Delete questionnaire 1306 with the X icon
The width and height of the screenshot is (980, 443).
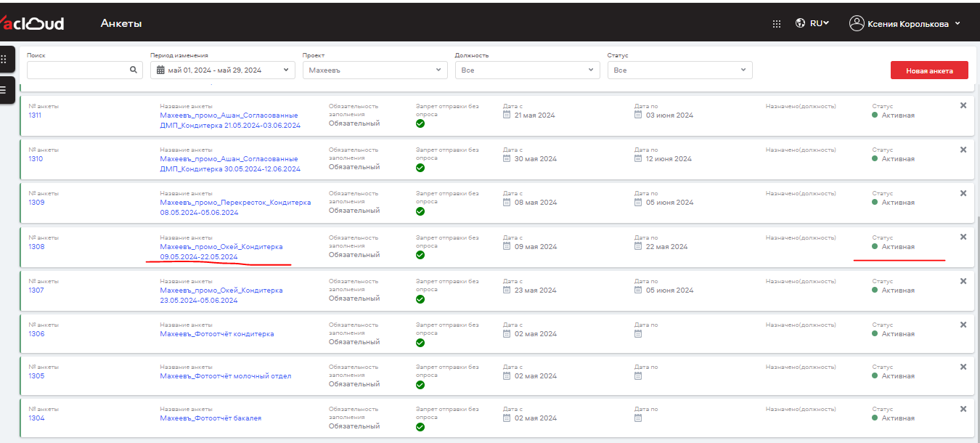point(963,325)
